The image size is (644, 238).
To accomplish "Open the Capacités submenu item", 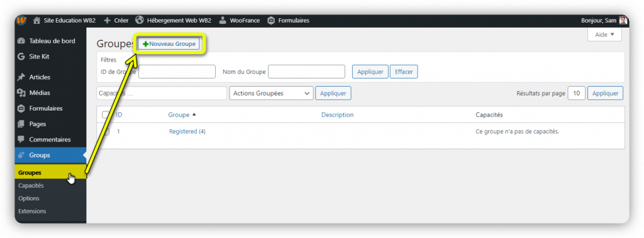I will [31, 185].
